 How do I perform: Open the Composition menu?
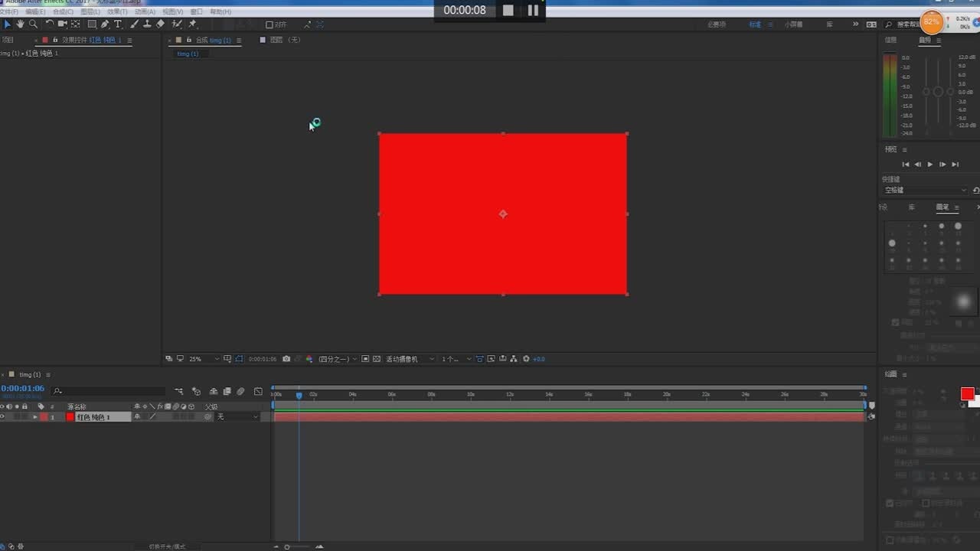(63, 12)
